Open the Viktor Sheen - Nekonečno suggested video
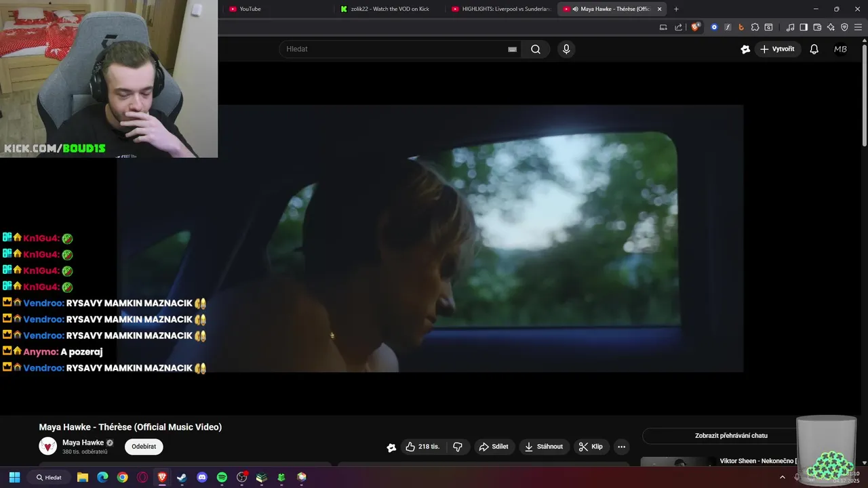 click(x=758, y=461)
